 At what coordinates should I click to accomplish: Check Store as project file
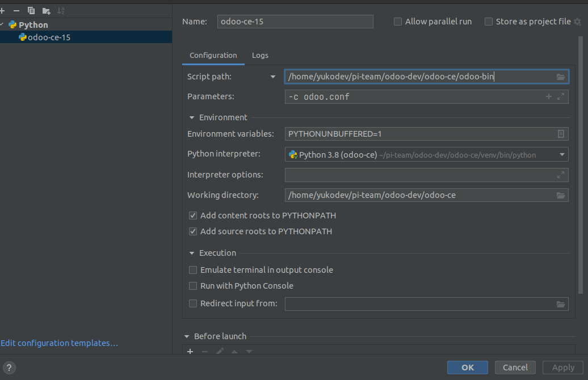[x=489, y=22]
